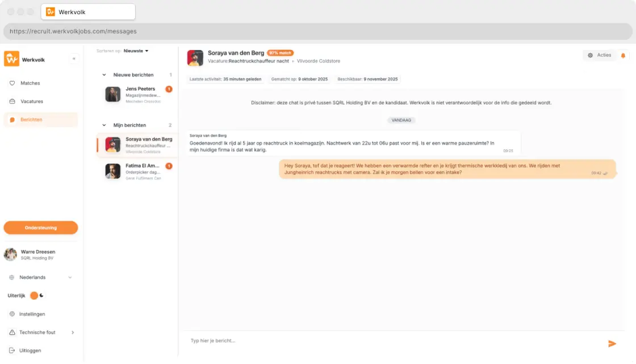
Task: Click the Technische fout warning icon
Action: [11, 332]
